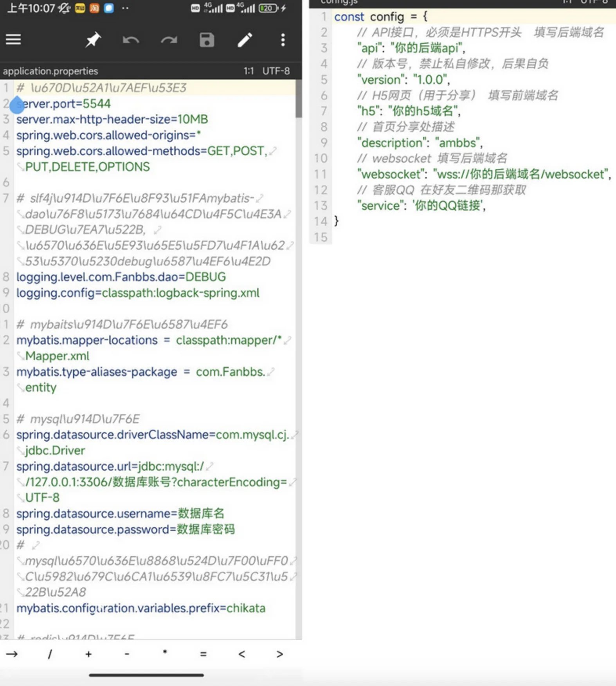The height and width of the screenshot is (686, 616).
Task: Enable edit mode with pencil icon
Action: pyautogui.click(x=245, y=40)
